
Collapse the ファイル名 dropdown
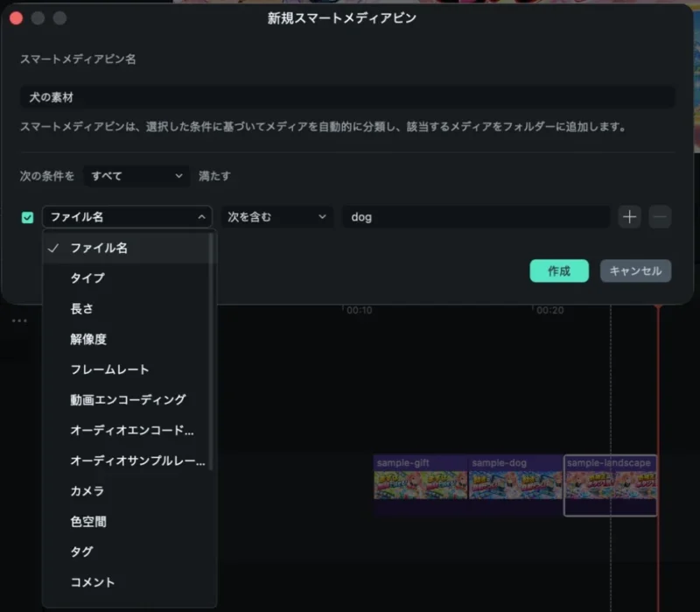127,217
